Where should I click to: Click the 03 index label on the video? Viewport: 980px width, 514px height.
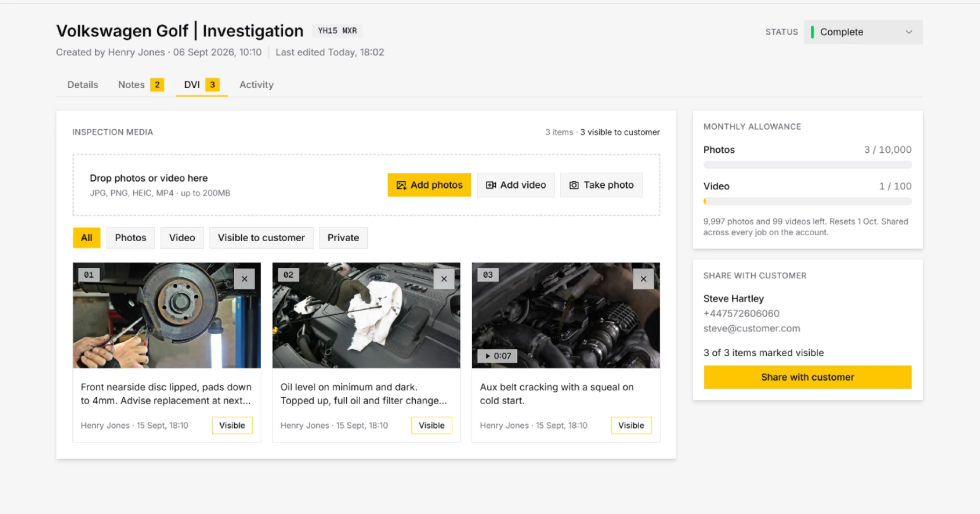point(488,274)
